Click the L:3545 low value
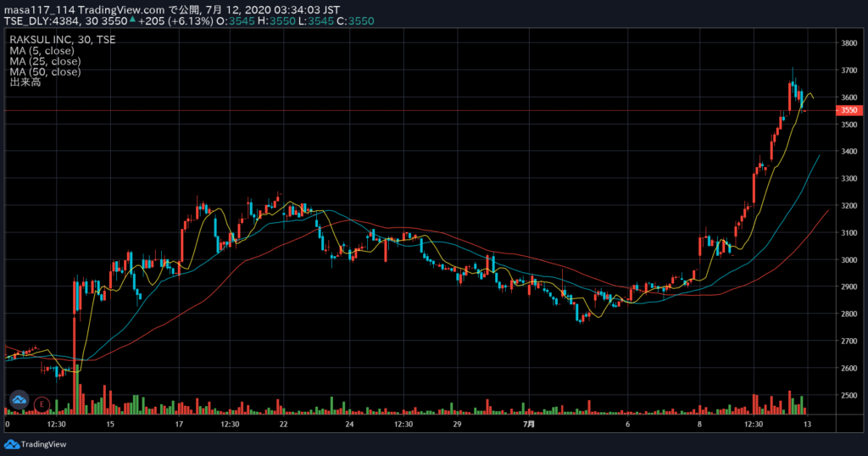 316,21
